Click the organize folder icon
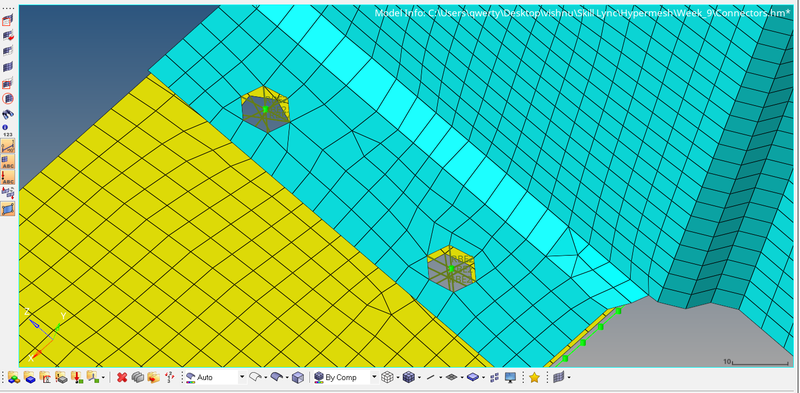Image resolution: width=800 pixels, height=393 pixels. (154, 378)
